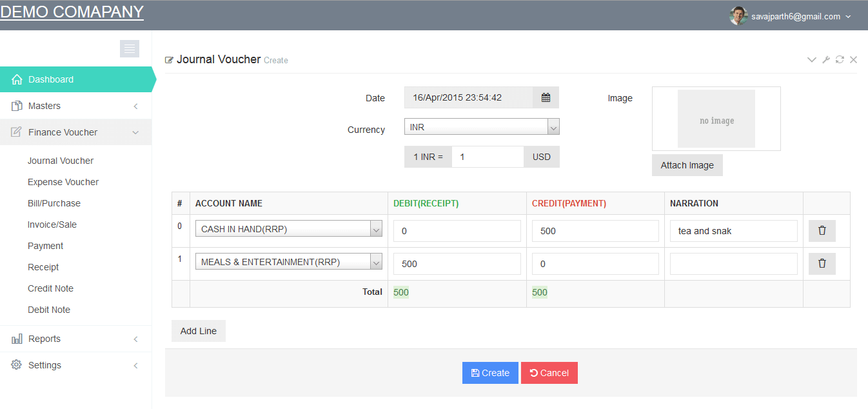Select Credit Note from the sidebar
The width and height of the screenshot is (868, 409).
[50, 288]
